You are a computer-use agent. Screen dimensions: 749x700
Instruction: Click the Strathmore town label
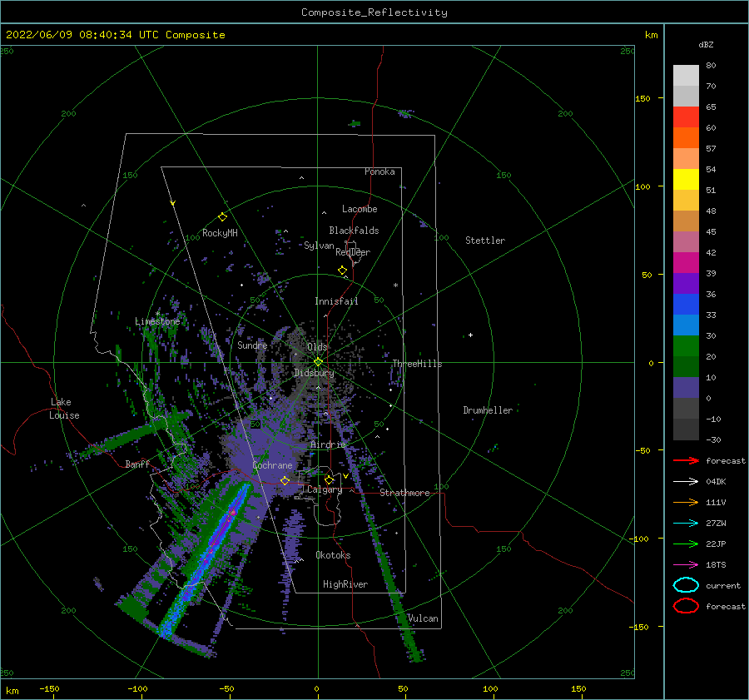point(404,493)
